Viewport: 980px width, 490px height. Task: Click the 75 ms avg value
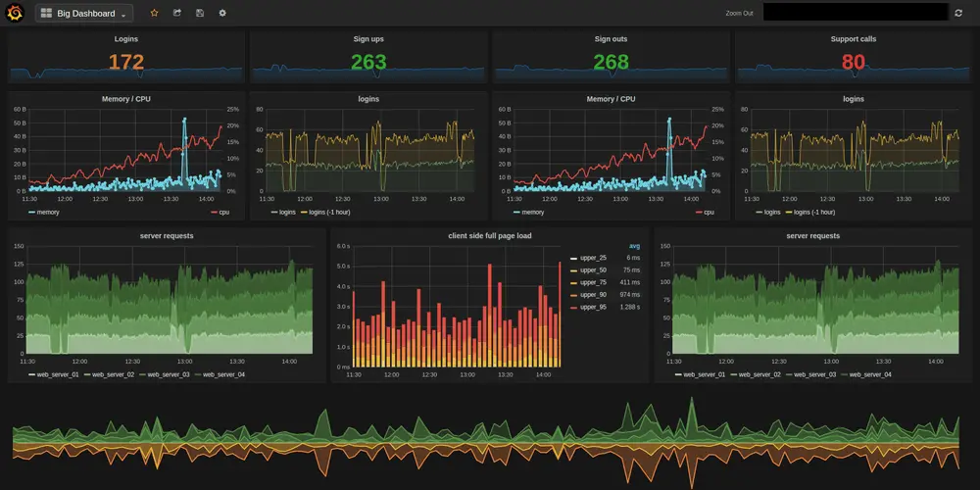click(x=632, y=270)
